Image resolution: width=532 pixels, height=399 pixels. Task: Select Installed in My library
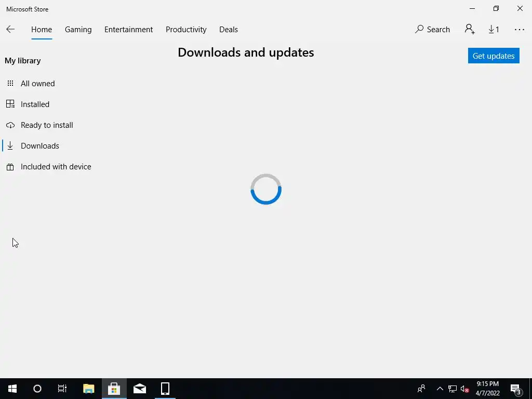point(35,104)
